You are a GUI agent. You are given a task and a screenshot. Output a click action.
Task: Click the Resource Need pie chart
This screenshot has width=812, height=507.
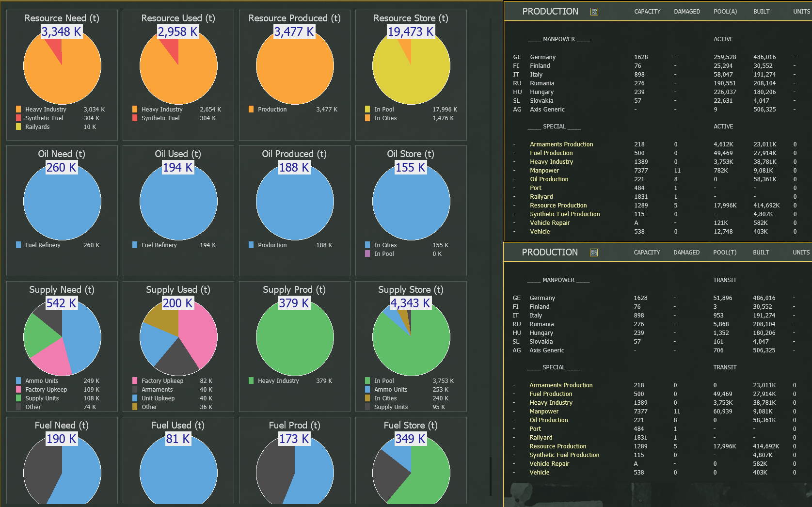tap(62, 65)
